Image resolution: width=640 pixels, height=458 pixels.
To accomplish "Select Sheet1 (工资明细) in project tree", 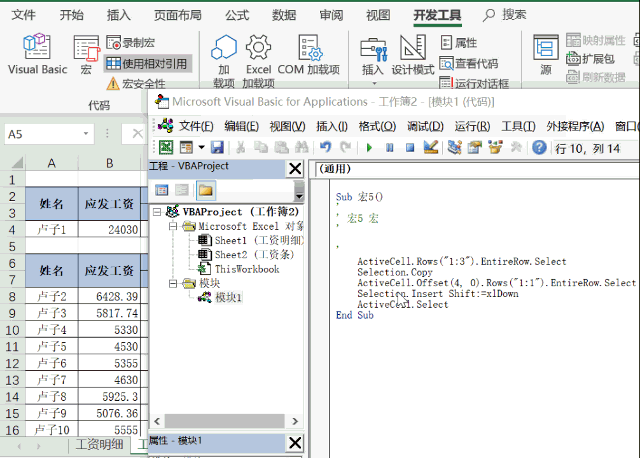I will click(251, 240).
